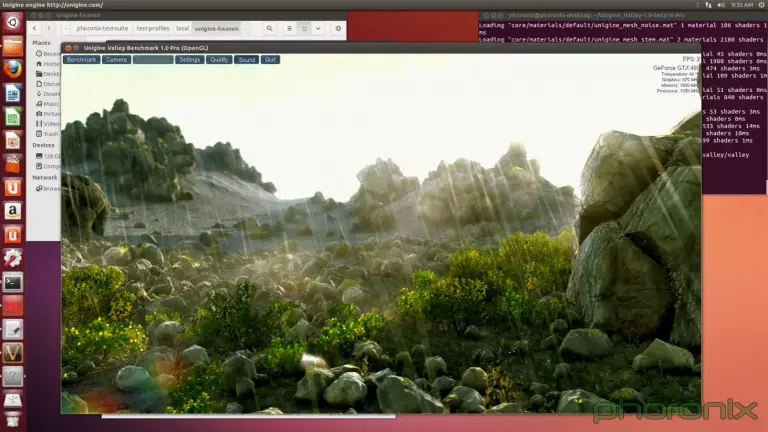This screenshot has height=432, width=768.
Task: Open LibreOffice Writer from the dock
Action: coord(13,93)
